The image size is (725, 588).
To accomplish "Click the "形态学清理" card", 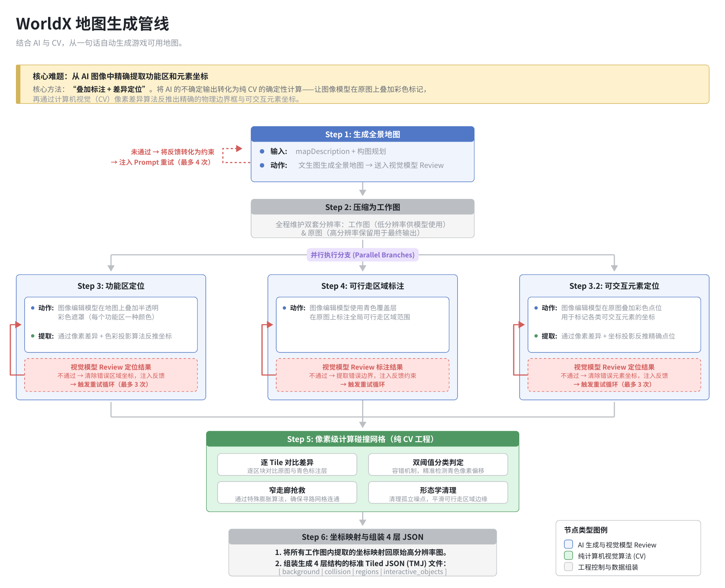I will pyautogui.click(x=438, y=493).
